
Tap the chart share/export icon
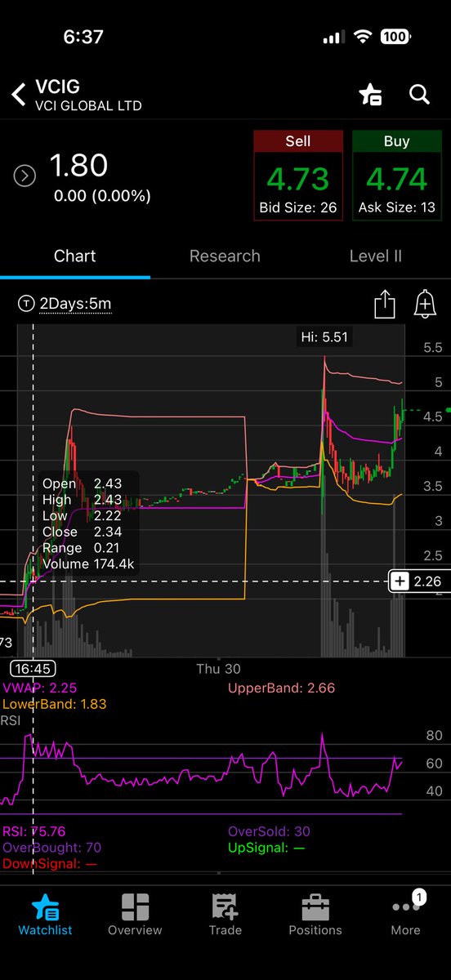point(384,305)
